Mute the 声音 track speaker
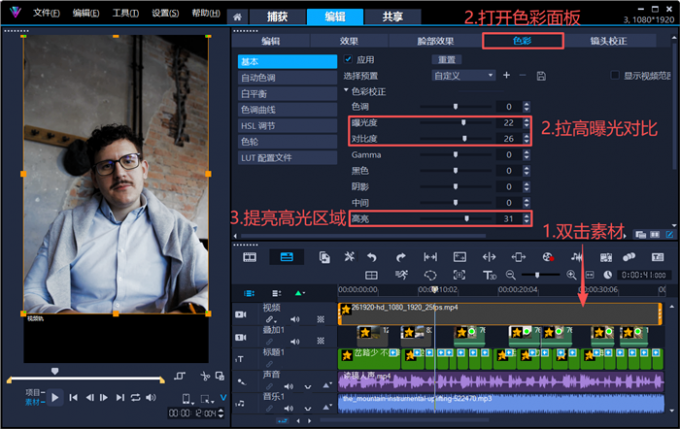This screenshot has width=680, height=429. (288, 386)
